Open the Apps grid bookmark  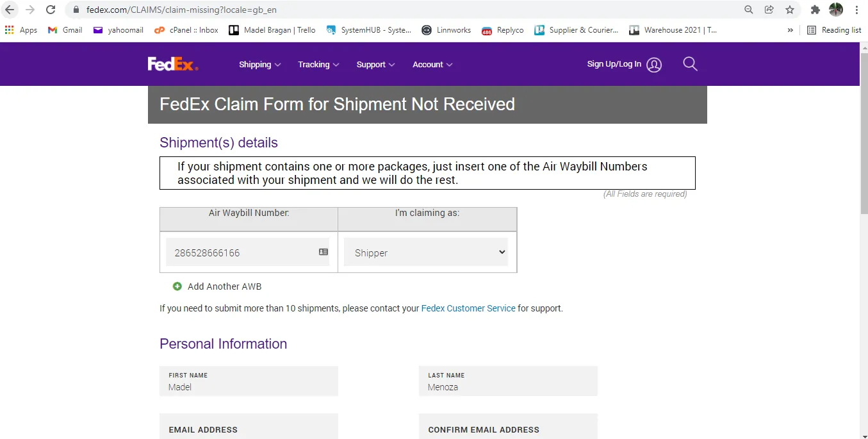tap(21, 30)
